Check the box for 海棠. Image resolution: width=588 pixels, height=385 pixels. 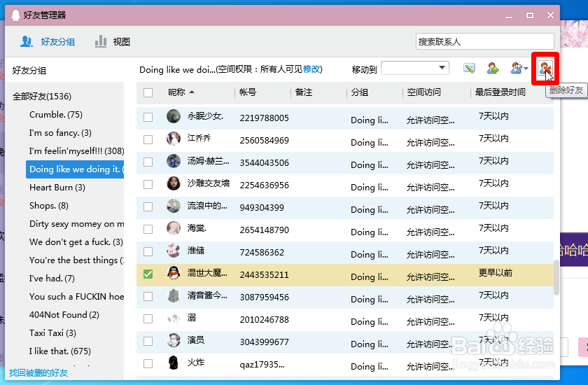tap(148, 229)
